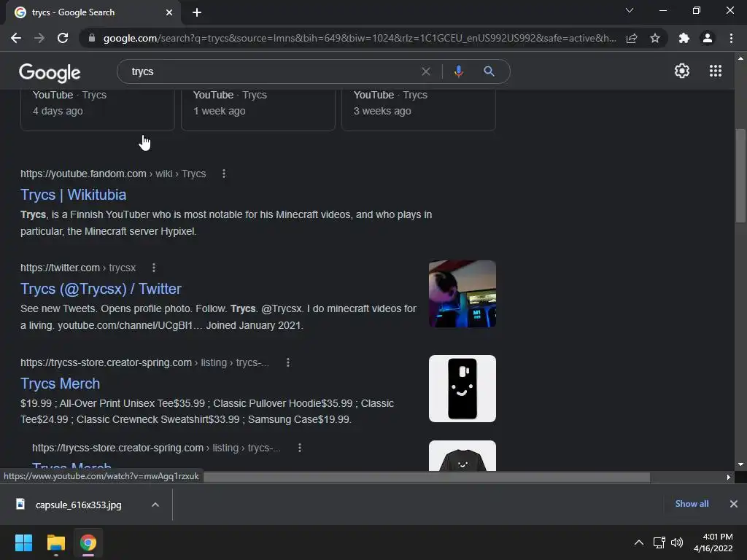Close the 'trycs - Google Search' tab
This screenshot has height=560, width=747.
pyautogui.click(x=169, y=12)
